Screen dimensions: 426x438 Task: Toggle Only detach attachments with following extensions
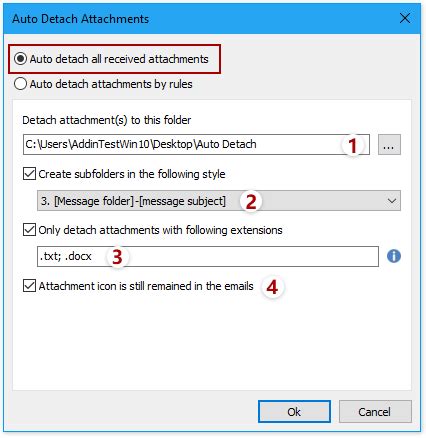pos(29,230)
